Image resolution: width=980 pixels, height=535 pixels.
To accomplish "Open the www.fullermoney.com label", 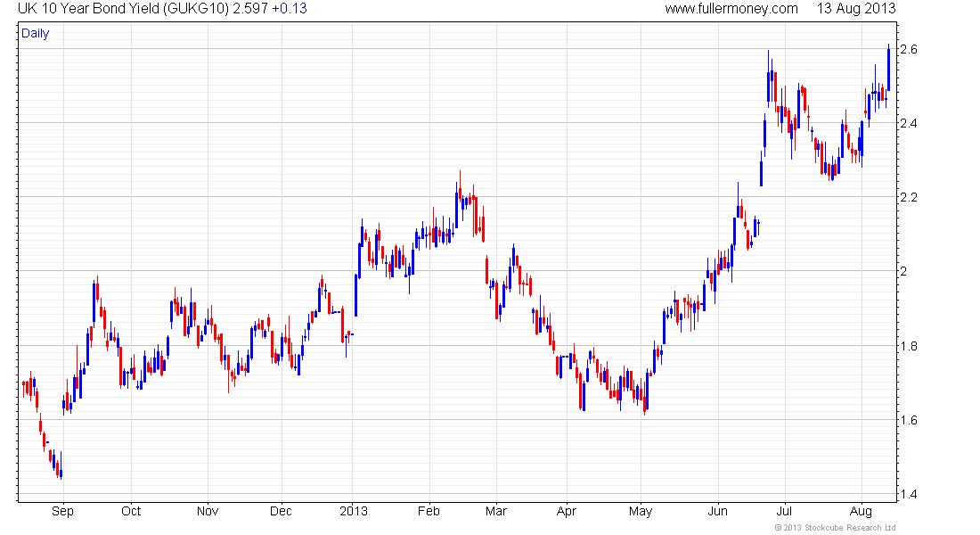I will tap(731, 9).
